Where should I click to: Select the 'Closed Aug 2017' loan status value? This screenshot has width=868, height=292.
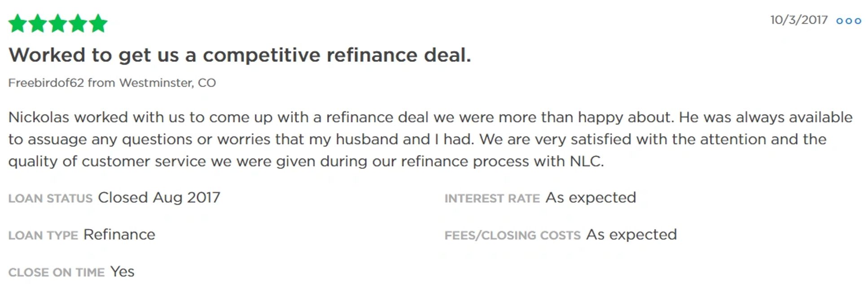click(159, 198)
